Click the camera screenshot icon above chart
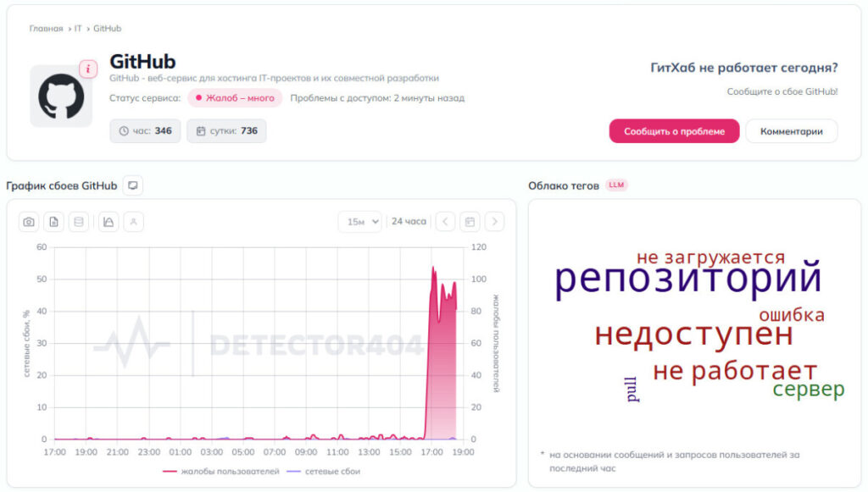868x492 pixels. tap(29, 222)
